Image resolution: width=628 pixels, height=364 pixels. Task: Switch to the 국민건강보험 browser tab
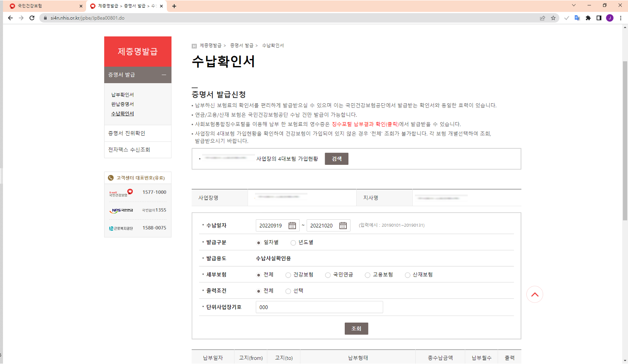point(41,6)
